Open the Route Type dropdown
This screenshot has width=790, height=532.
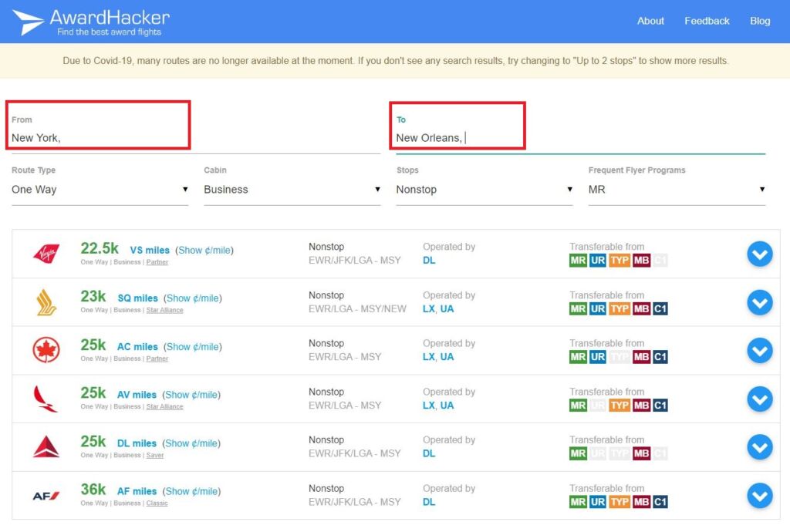point(100,190)
